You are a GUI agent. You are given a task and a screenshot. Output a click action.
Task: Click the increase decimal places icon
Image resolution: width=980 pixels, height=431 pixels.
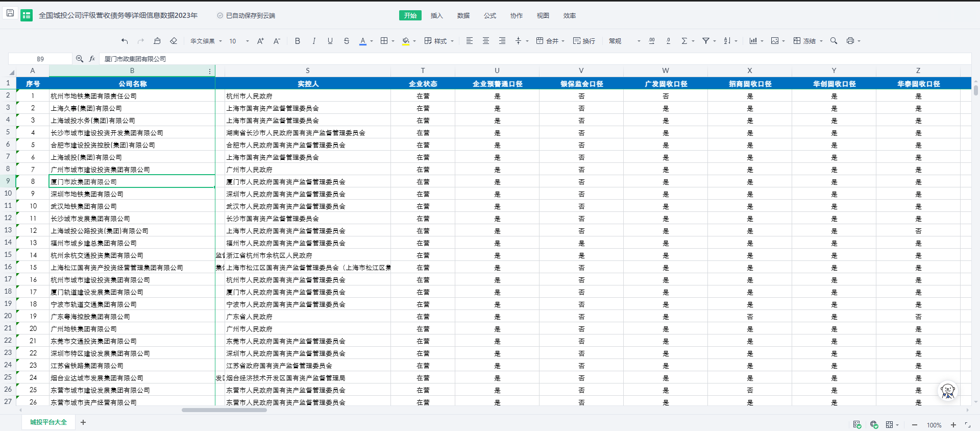tap(652, 41)
